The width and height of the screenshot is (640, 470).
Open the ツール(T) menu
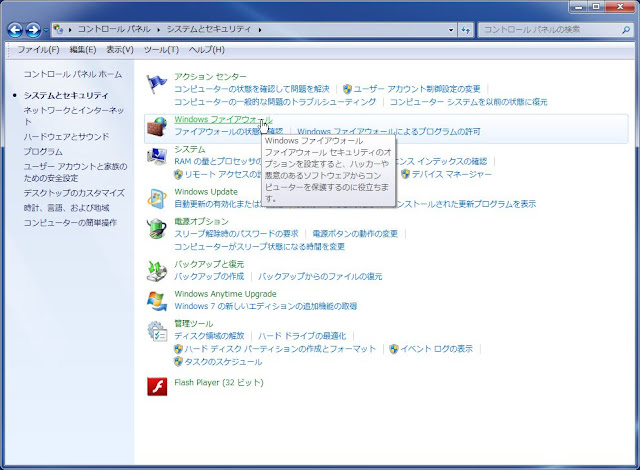(161, 49)
